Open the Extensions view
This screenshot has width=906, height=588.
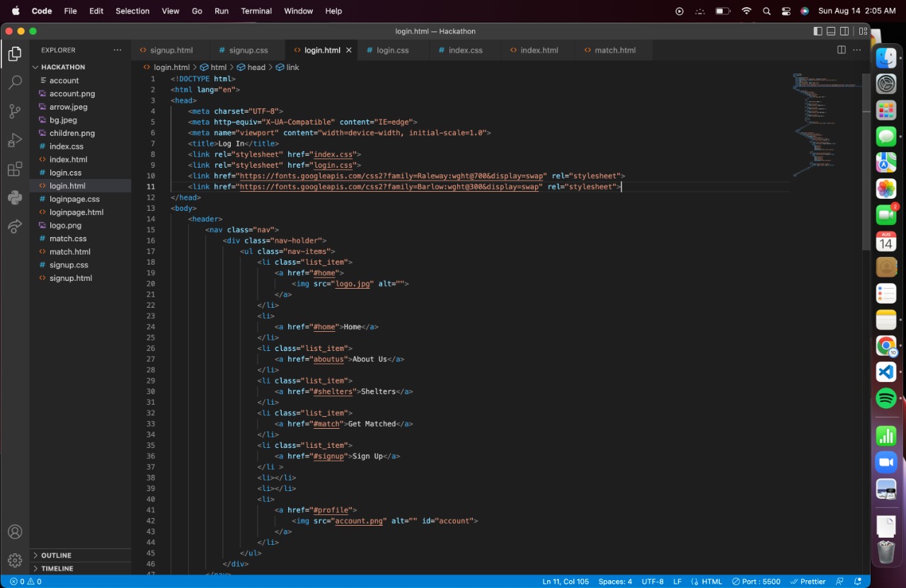point(15,169)
